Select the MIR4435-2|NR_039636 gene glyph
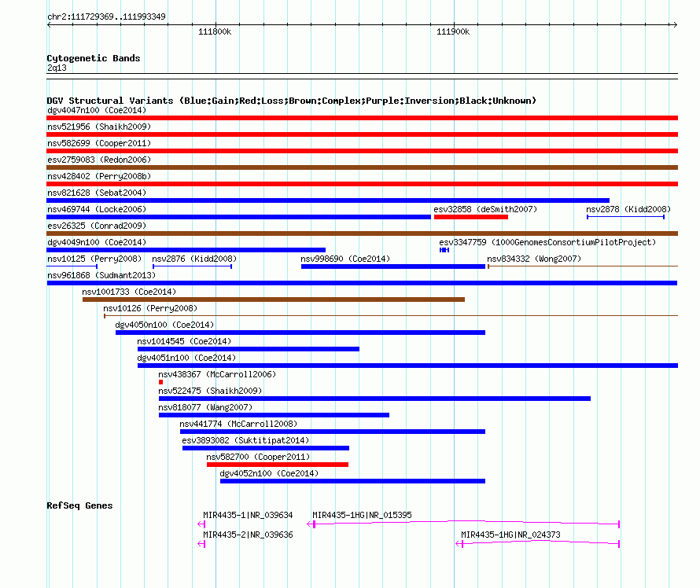The image size is (700, 588). coord(201,544)
